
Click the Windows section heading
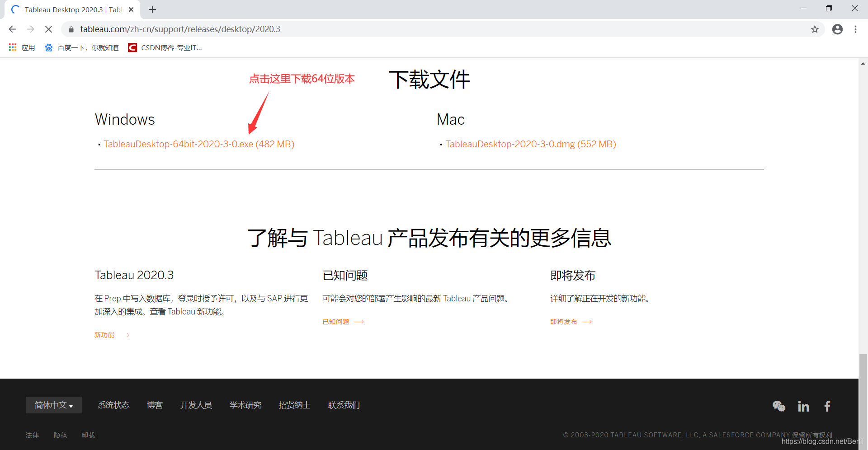coord(125,119)
